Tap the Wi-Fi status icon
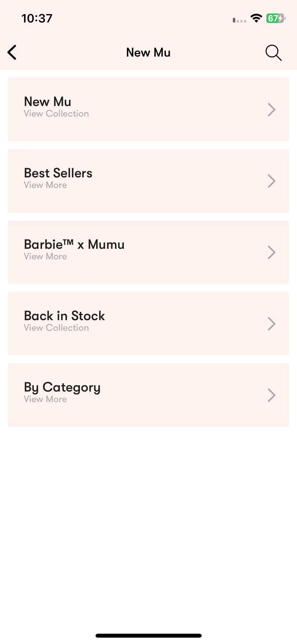The width and height of the screenshot is (297, 644). click(x=256, y=18)
